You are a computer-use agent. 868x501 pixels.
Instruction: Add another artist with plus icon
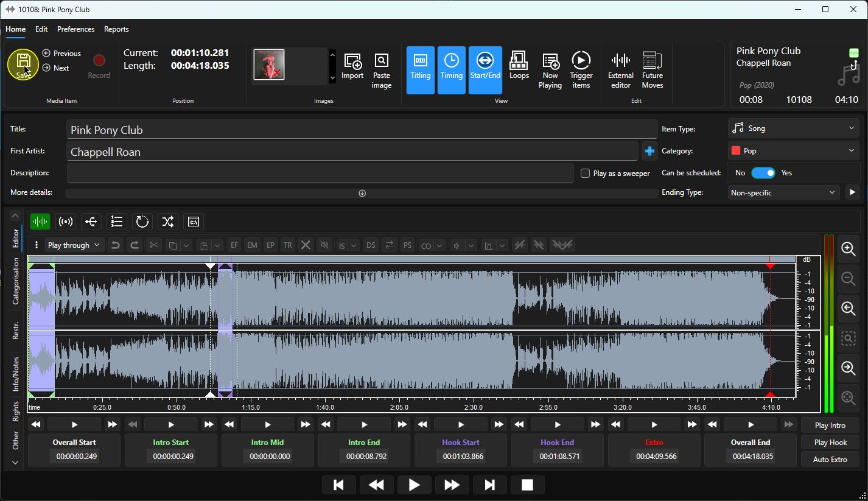[649, 151]
